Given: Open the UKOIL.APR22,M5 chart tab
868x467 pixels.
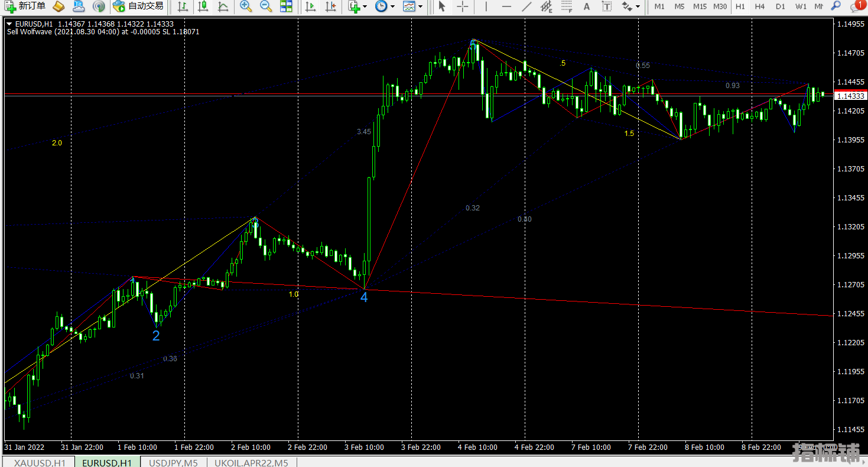Looking at the screenshot, I should [x=251, y=463].
